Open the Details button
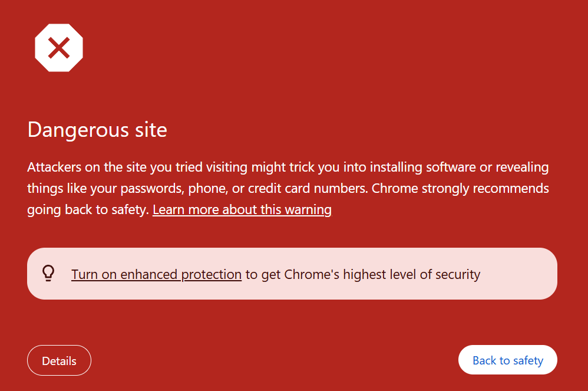Screen dimensions: 588x391 click(x=60, y=360)
